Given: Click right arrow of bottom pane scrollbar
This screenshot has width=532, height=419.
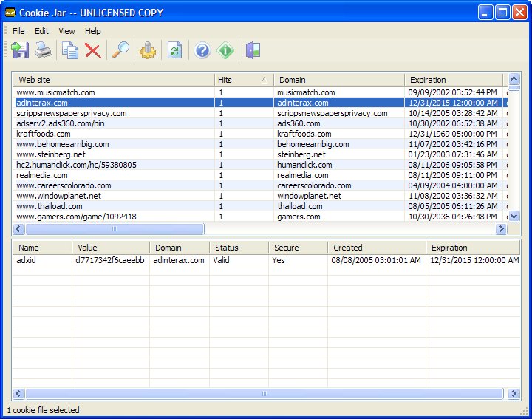Looking at the screenshot, I should tap(514, 394).
